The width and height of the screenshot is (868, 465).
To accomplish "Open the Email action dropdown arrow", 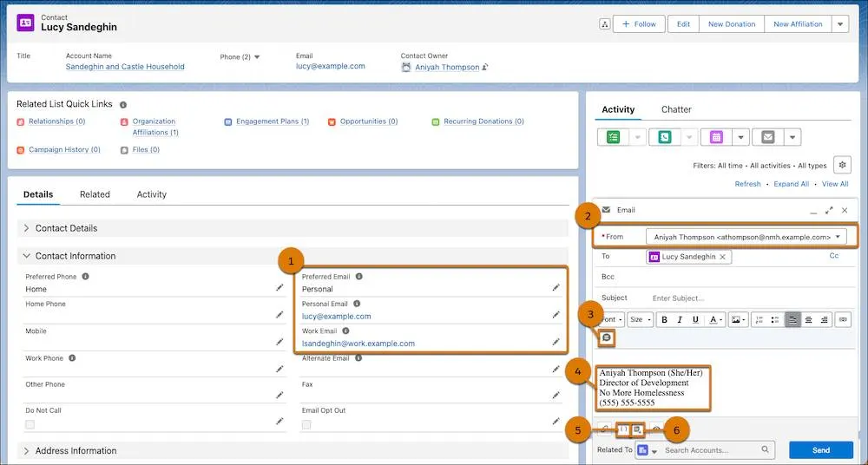I will [792, 137].
